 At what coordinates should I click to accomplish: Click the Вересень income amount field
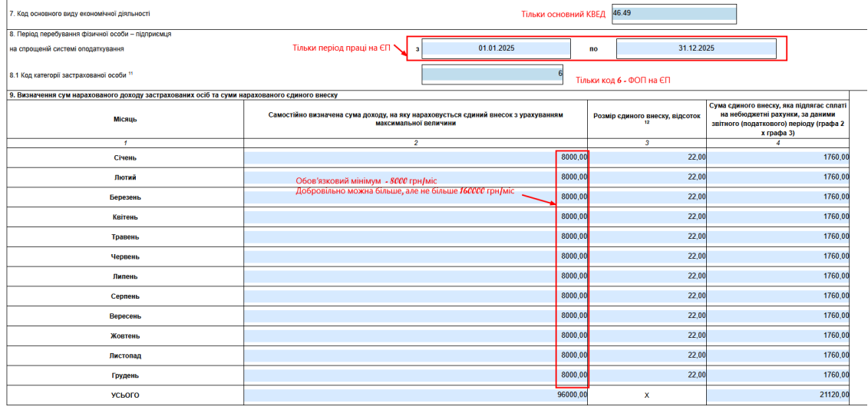point(416,316)
